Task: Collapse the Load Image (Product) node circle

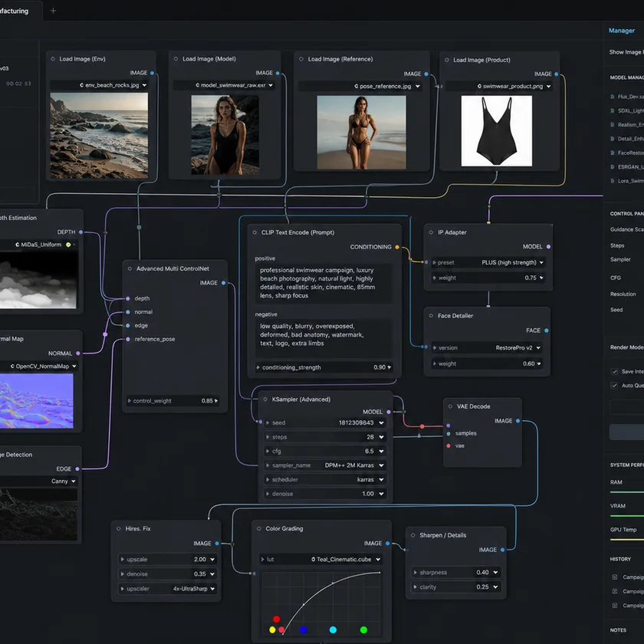Action: click(x=447, y=60)
